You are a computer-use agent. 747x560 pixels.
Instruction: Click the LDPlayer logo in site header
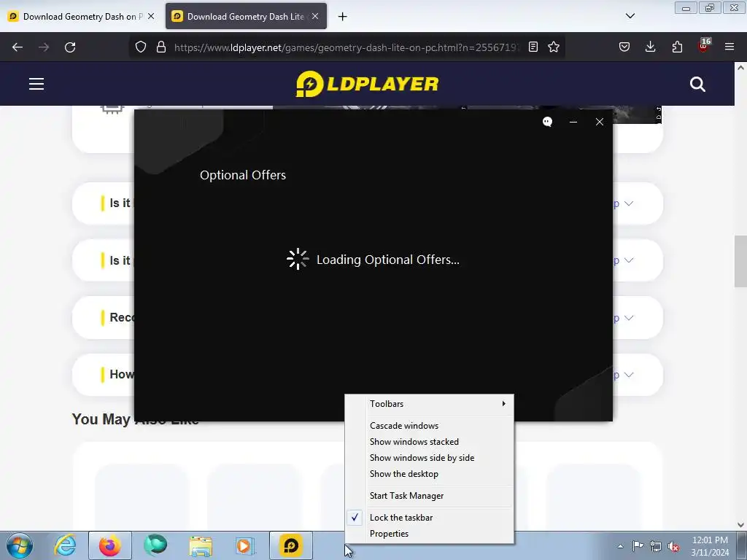pyautogui.click(x=367, y=84)
